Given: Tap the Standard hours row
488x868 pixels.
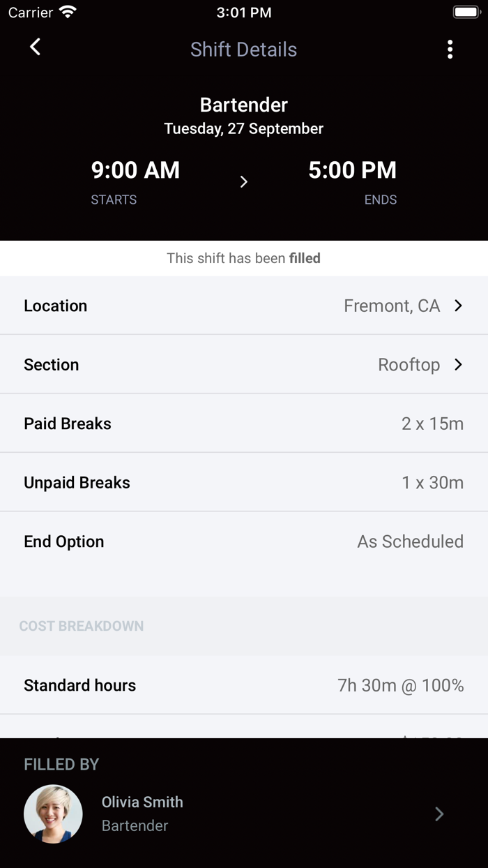Looking at the screenshot, I should [243, 685].
